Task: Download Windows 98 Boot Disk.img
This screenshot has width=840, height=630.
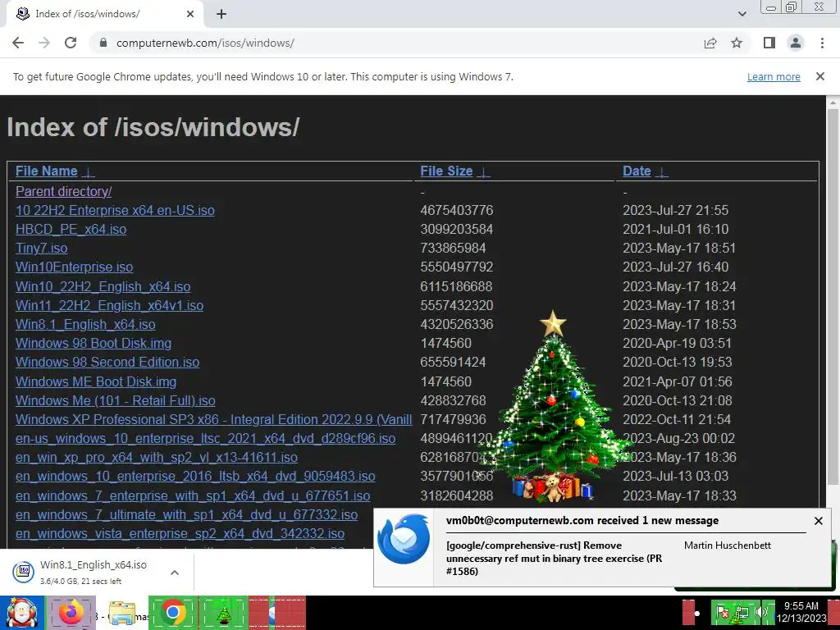Action: (94, 343)
